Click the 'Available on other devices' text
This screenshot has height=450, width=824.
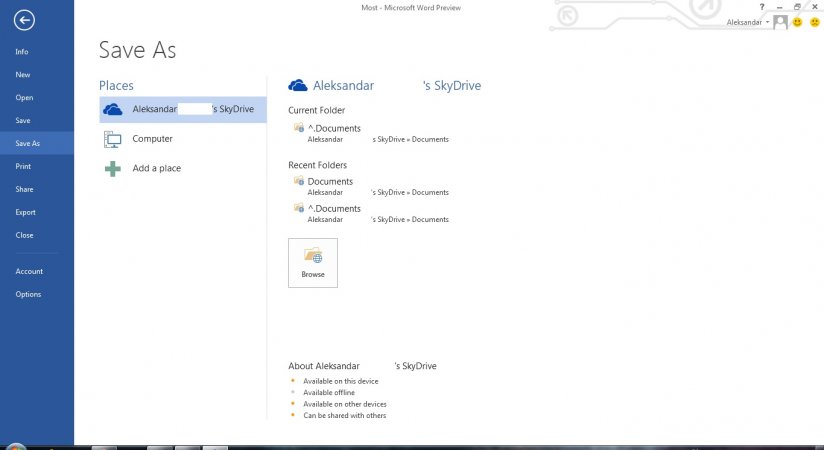tap(345, 404)
